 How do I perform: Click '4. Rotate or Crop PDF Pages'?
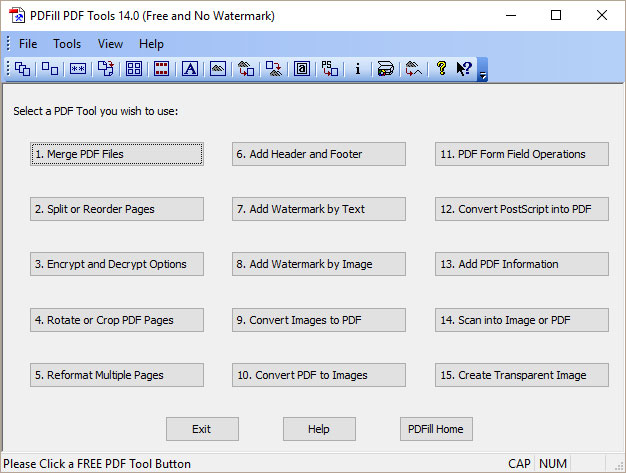point(117,320)
